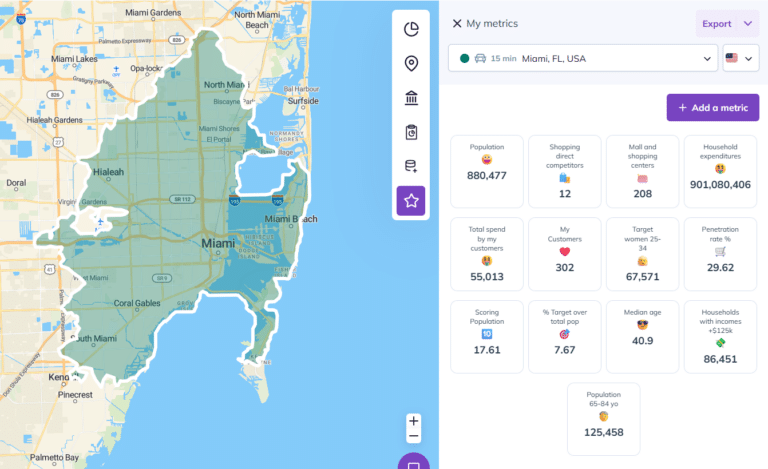Click the Export button
The width and height of the screenshot is (768, 469).
pos(717,23)
